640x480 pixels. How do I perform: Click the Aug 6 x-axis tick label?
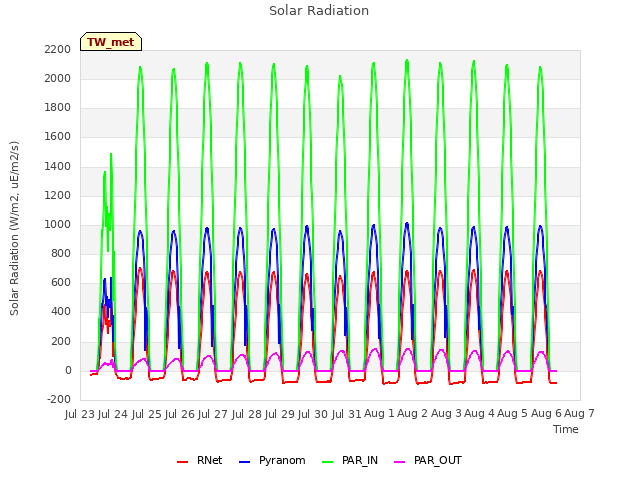546,413
